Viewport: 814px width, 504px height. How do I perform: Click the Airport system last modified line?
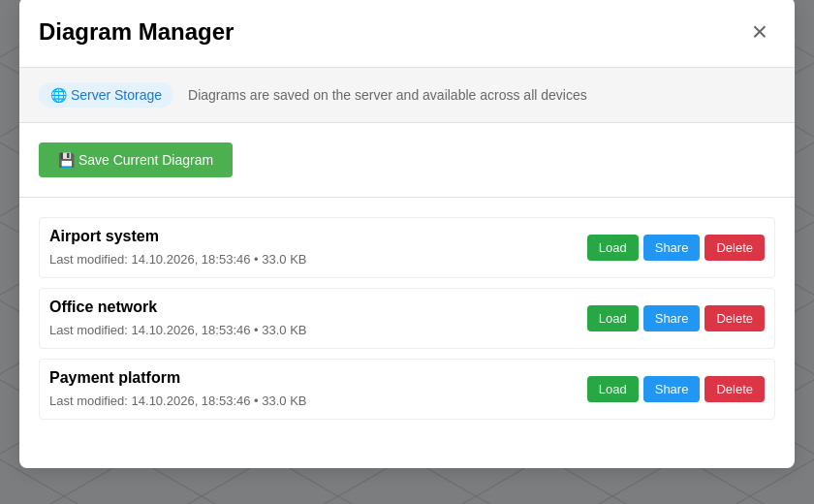[x=177, y=260]
